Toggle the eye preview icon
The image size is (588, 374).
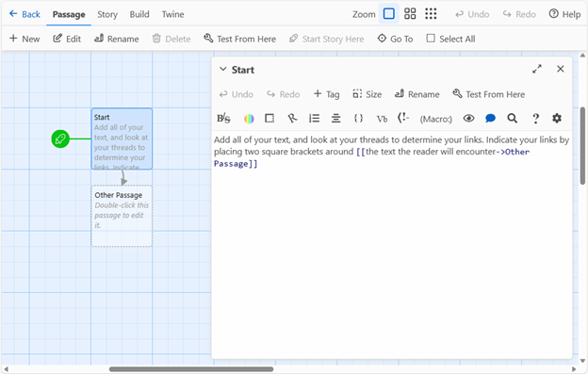click(x=468, y=119)
